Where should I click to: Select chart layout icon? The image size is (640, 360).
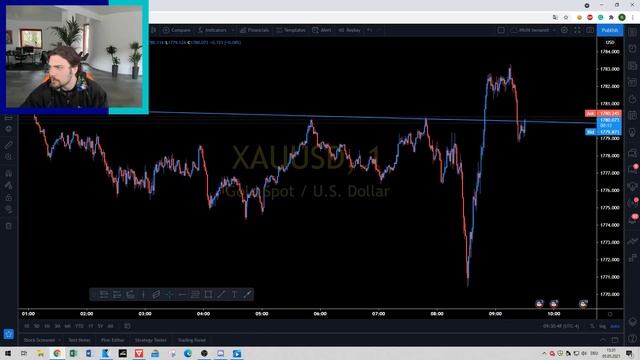tap(501, 30)
